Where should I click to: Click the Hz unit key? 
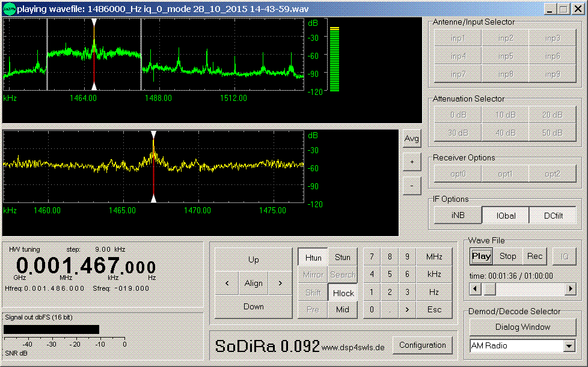pos(434,292)
